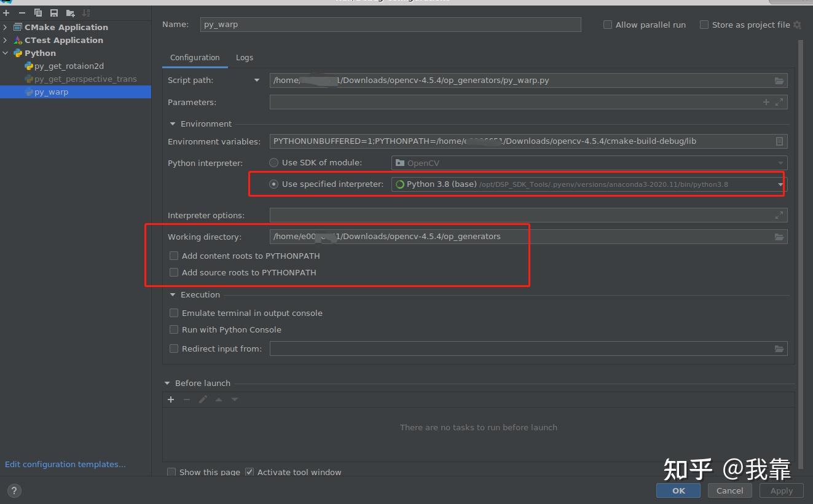The image size is (813, 504).
Task: Expand the CTest Application tree node
Action: click(6, 40)
